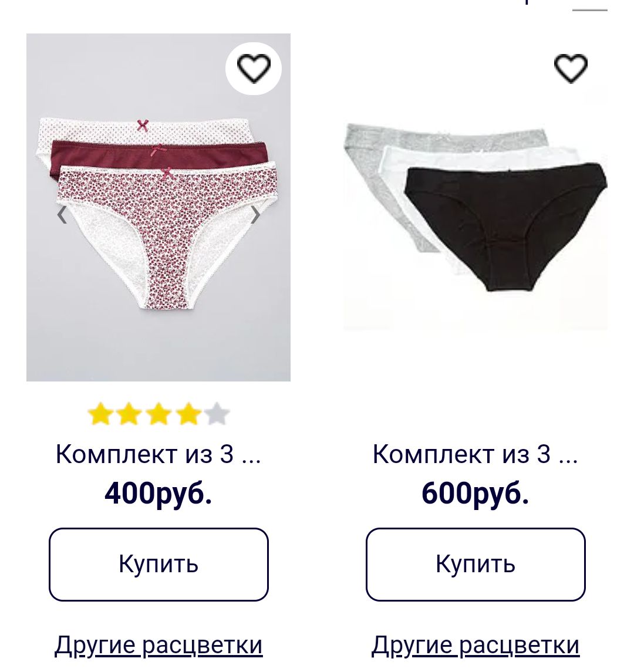Show previous photo with left carousel arrow
Viewport: 634px width, 672px height.
[x=62, y=215]
